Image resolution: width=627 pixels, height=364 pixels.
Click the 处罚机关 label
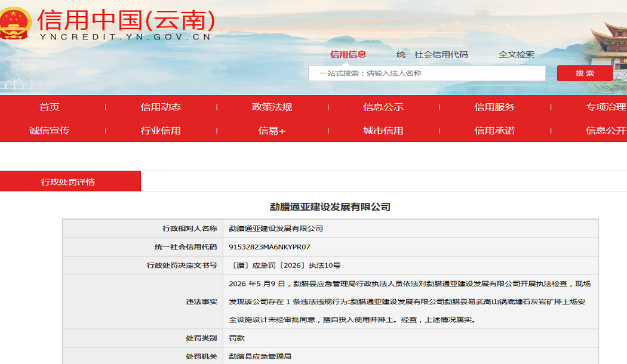pyautogui.click(x=201, y=356)
